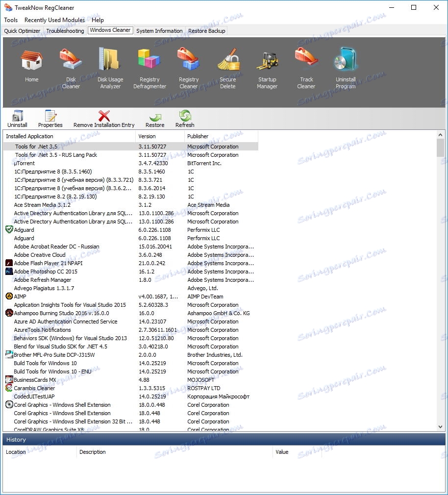Select Ace Stream Media 3.1.2

(x=131, y=204)
